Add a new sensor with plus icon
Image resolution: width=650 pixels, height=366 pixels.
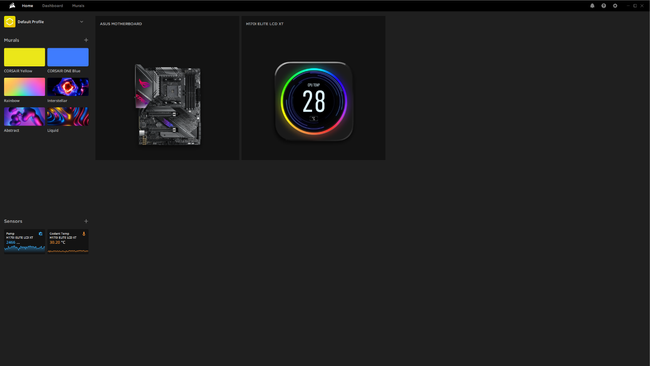click(x=86, y=221)
